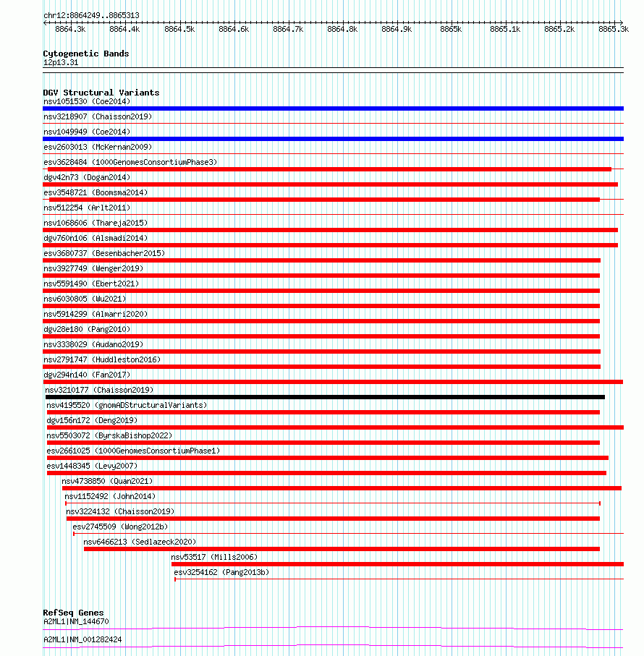Select nsv4738850 (Quan2021) variant label
Viewport: 644px width, 656px height.
tap(108, 482)
